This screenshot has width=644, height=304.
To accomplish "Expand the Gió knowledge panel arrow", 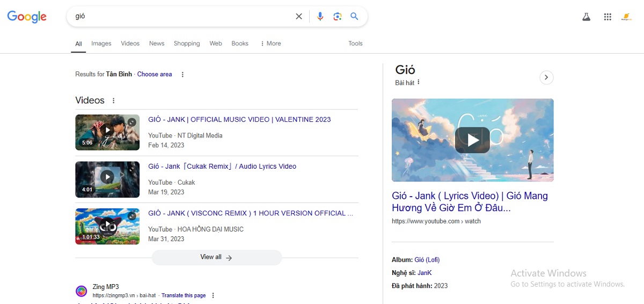I will point(546,78).
